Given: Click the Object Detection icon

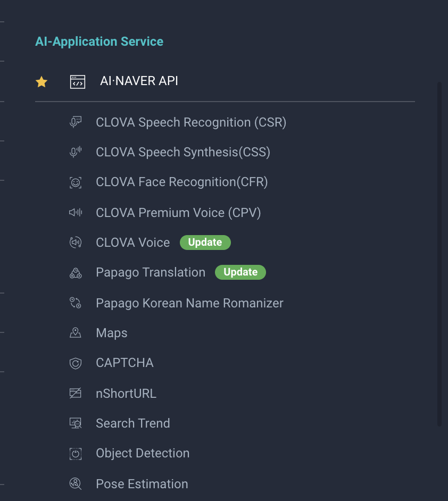Looking at the screenshot, I should (x=76, y=453).
